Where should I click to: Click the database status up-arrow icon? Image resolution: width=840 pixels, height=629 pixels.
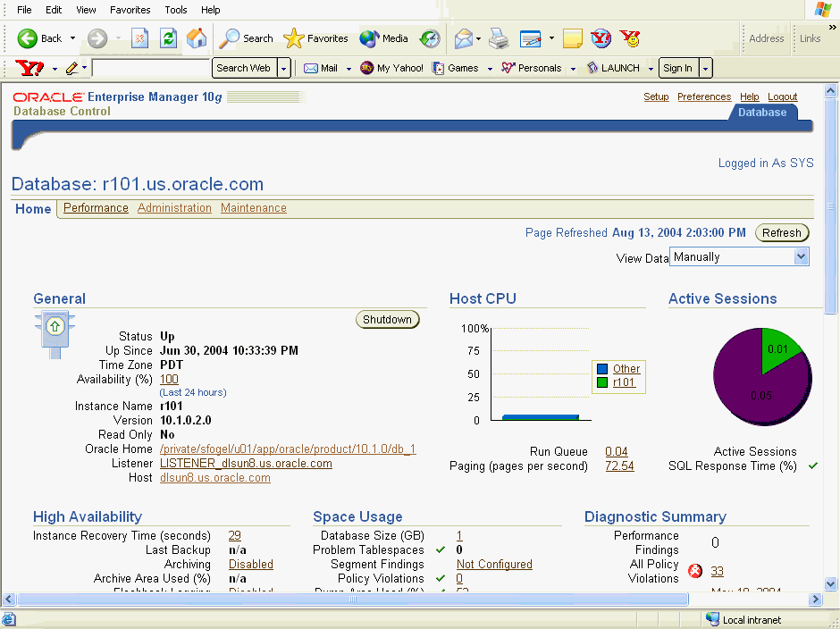54,327
